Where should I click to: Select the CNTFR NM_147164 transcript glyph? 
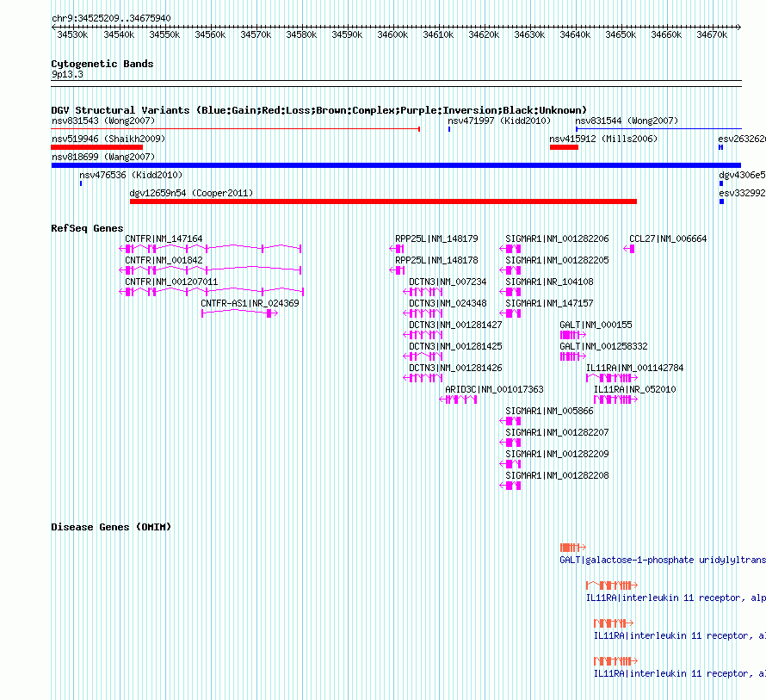coord(210,249)
